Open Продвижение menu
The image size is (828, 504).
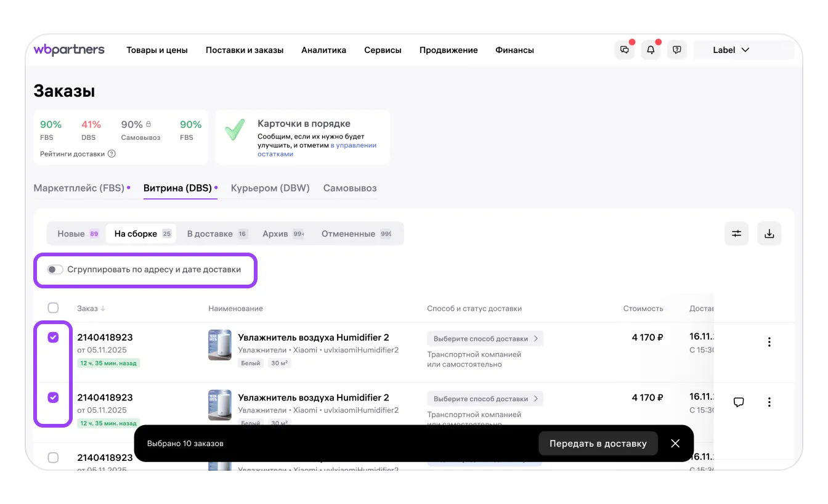[448, 50]
